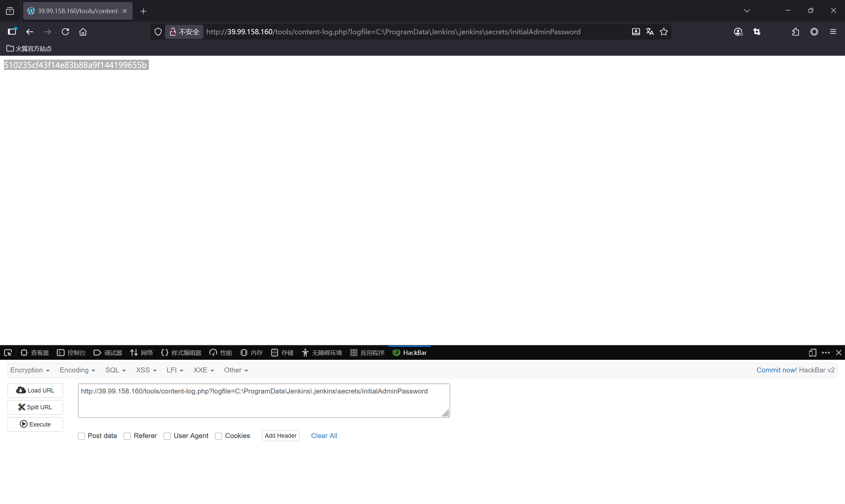Click the shield tracking protection icon
The height and width of the screenshot is (504, 845).
(x=158, y=32)
